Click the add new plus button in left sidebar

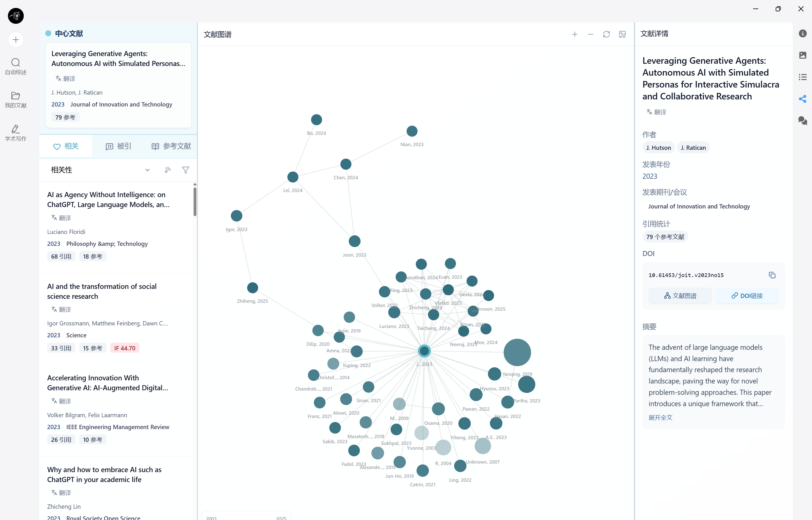tap(16, 40)
